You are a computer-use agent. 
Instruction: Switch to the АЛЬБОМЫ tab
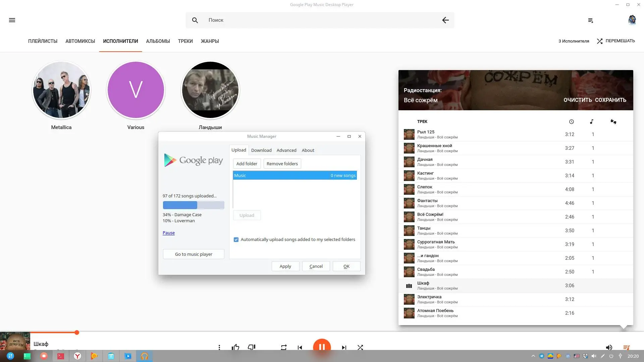click(x=158, y=41)
